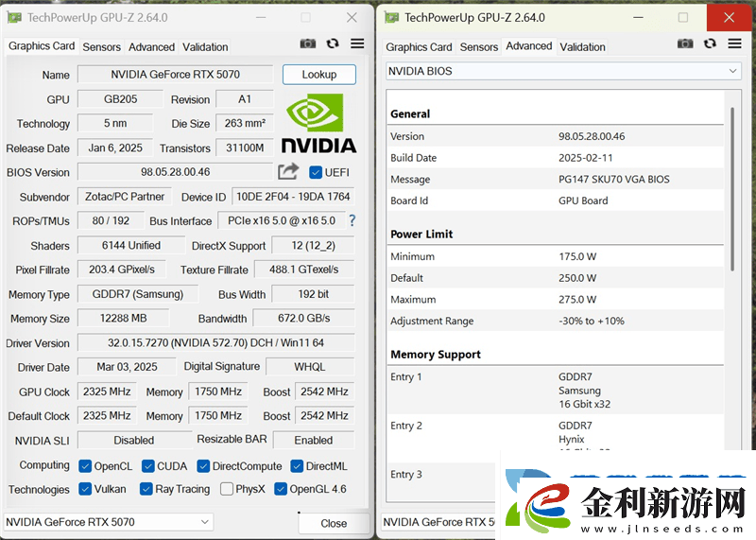Click the Close button in left window
Viewport: 756px width, 540px height.
click(334, 523)
